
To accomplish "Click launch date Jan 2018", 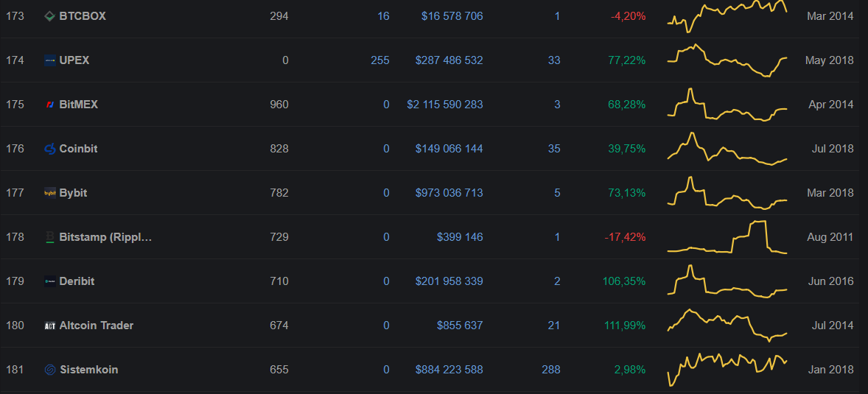I will 830,370.
